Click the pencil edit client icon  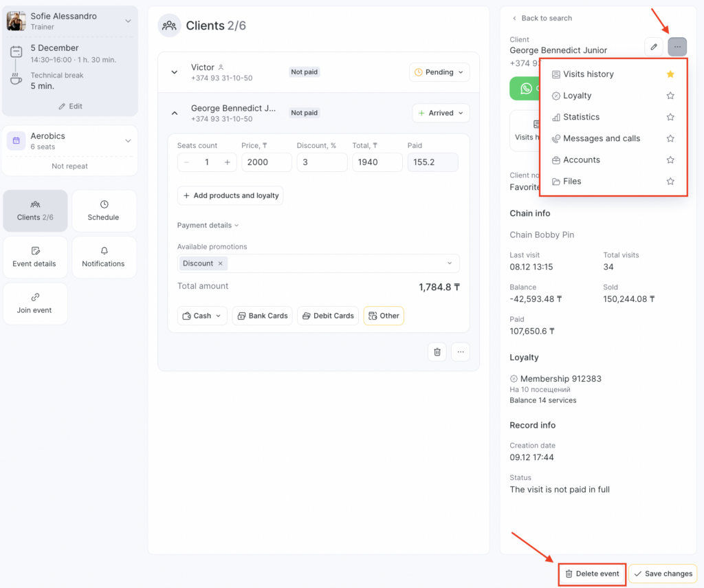pos(654,47)
